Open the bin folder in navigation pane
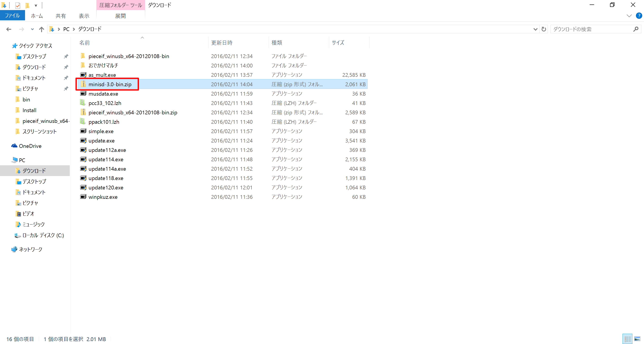Image resolution: width=644 pixels, height=344 pixels. pyautogui.click(x=26, y=99)
